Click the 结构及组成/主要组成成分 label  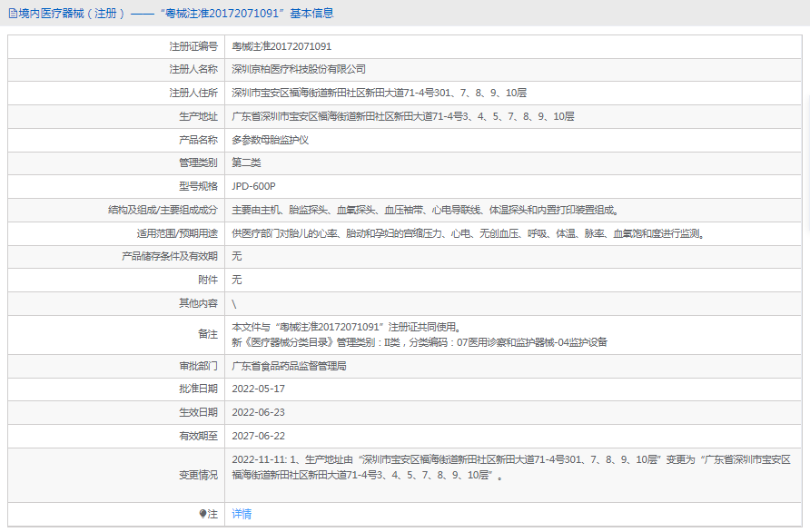[163, 211]
